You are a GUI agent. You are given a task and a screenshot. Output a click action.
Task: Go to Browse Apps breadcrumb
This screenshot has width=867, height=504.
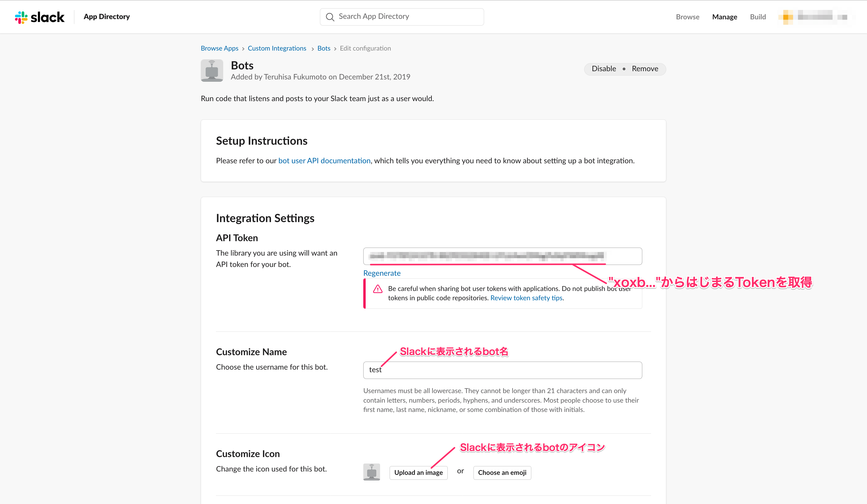[x=220, y=48]
